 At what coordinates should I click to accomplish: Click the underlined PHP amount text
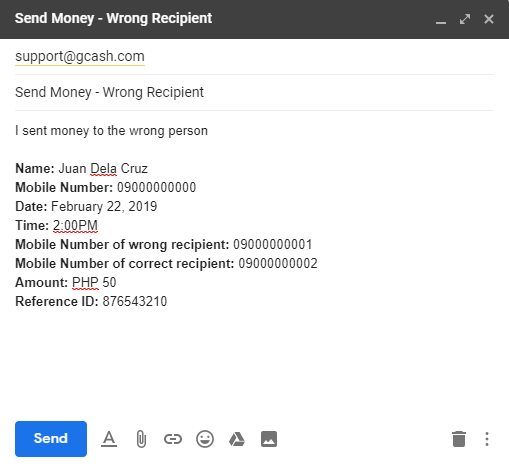click(x=85, y=283)
